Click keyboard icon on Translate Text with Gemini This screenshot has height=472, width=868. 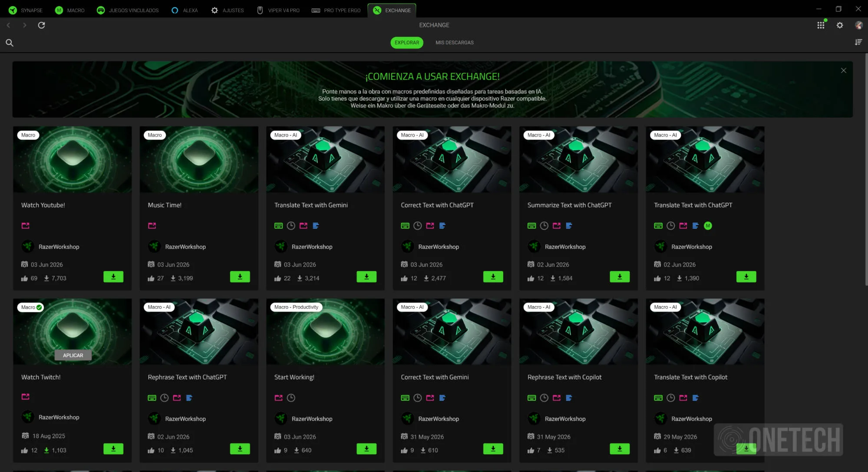click(x=278, y=226)
